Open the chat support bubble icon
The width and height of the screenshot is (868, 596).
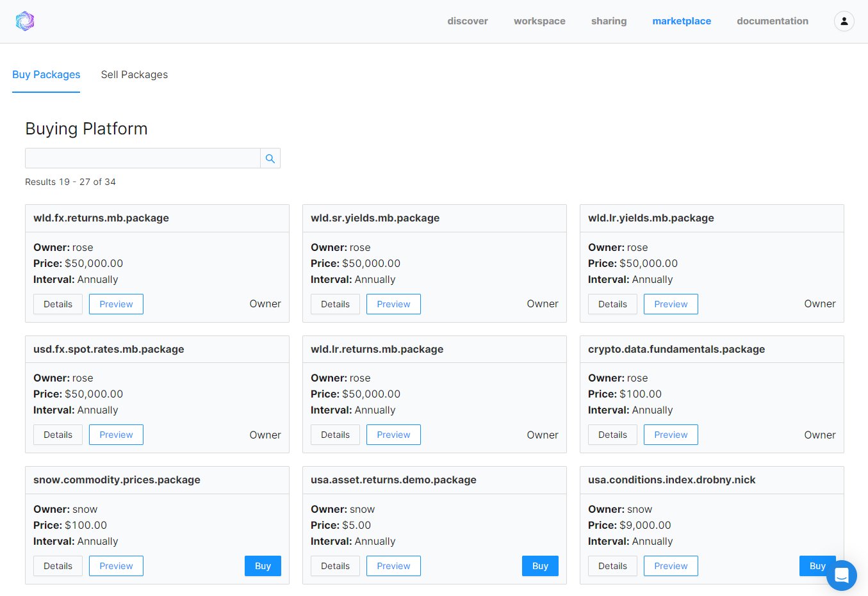click(841, 576)
